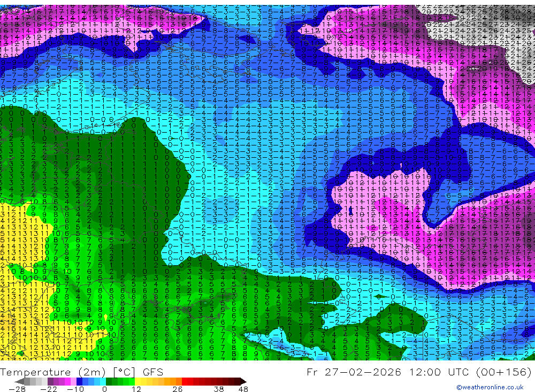Screen dimensions: 535x392
Task: Click the "(2m)" height label
Action: [x=92, y=372]
